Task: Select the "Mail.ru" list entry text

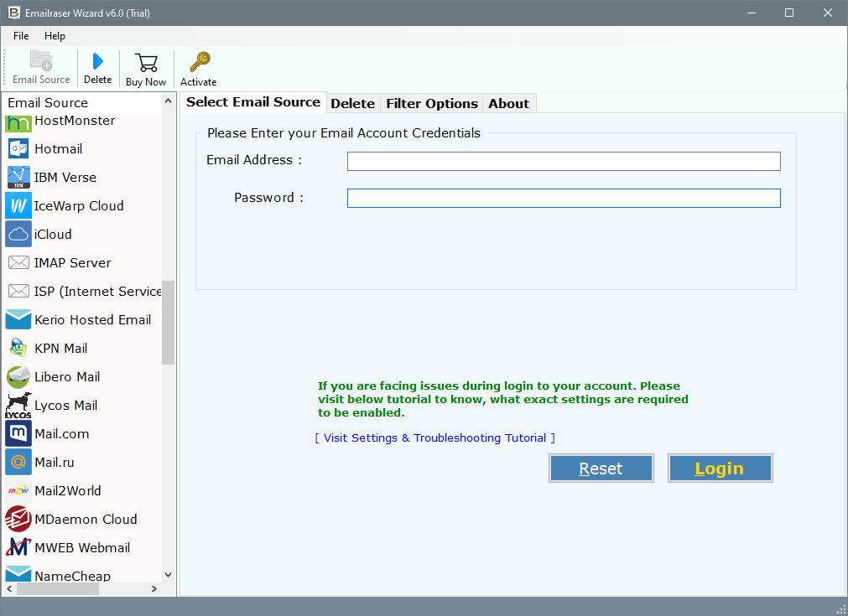Action: click(55, 462)
